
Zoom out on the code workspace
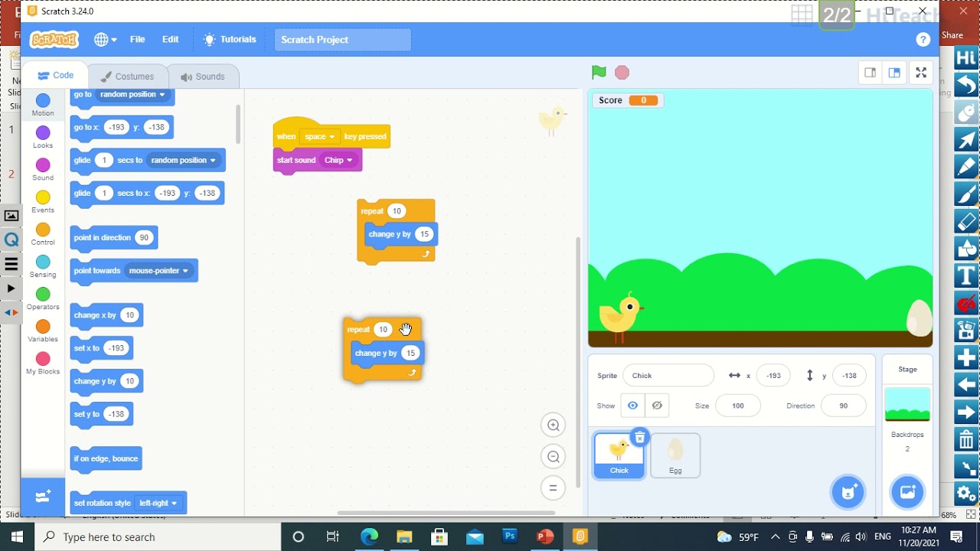click(553, 457)
